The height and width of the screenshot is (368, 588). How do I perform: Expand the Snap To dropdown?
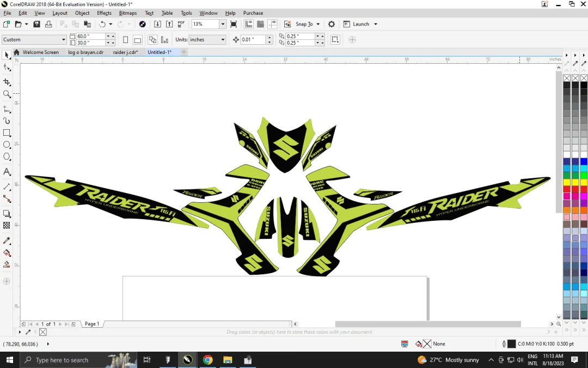318,24
